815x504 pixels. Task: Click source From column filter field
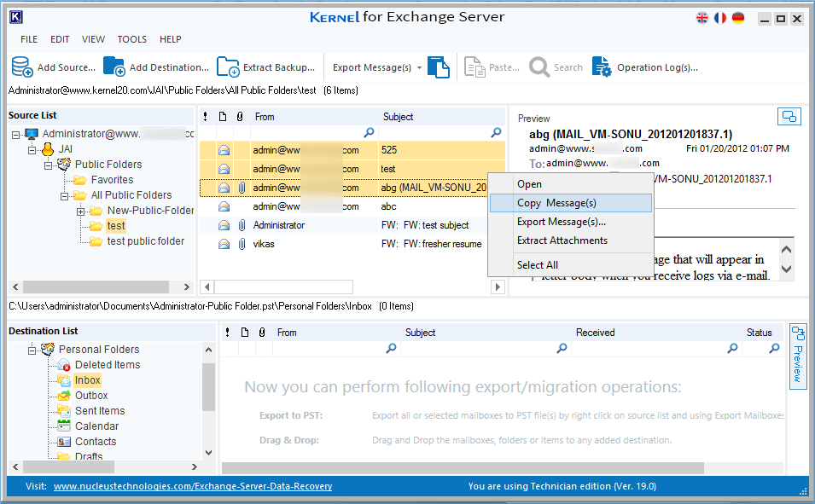314,133
